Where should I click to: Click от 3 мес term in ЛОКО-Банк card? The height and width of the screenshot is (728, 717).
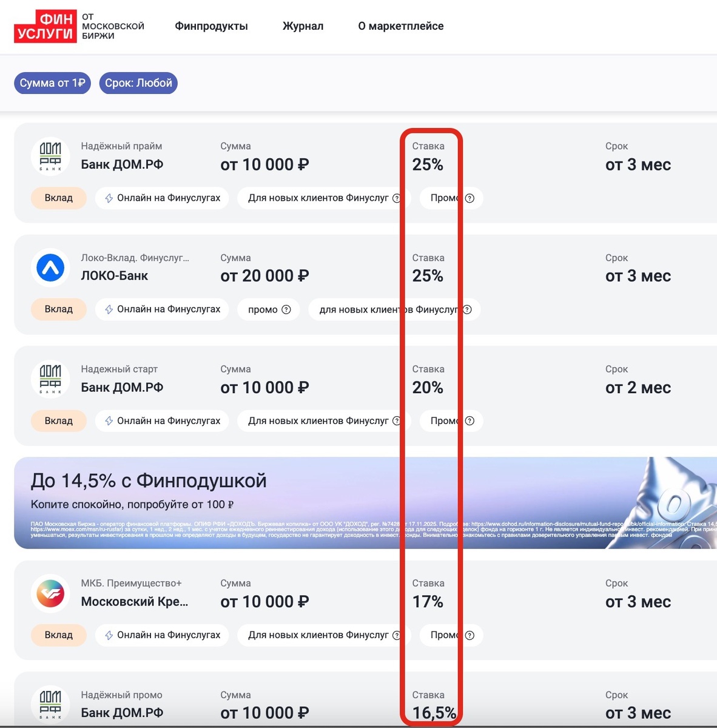coord(638,276)
